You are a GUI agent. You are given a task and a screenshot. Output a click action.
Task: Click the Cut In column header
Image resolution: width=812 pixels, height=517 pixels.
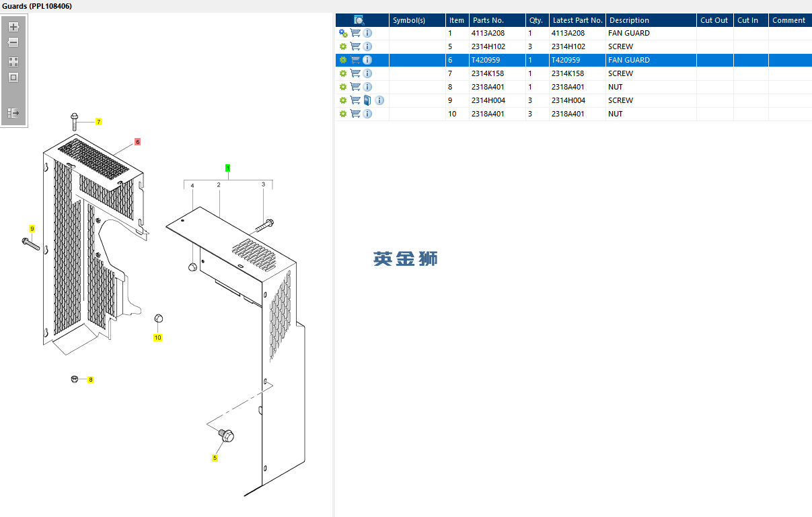click(x=751, y=20)
